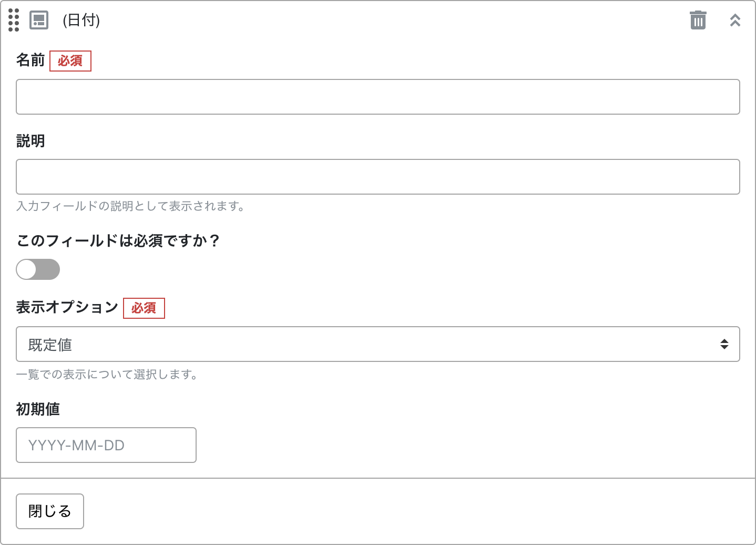756x545 pixels.
Task: Focus the 説明 text input
Action: pos(377,177)
